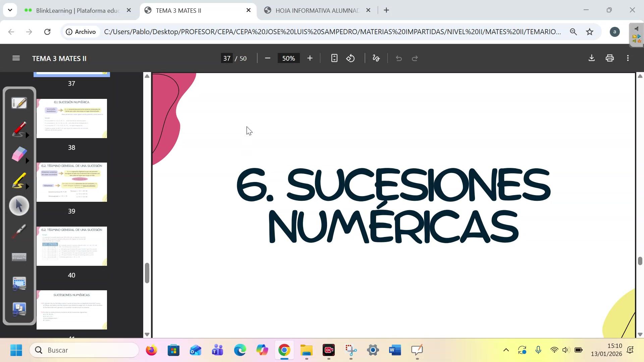Switch to HOJA INFORMATIVA ALUMNADO tab
The image size is (644, 362).
tap(317, 10)
